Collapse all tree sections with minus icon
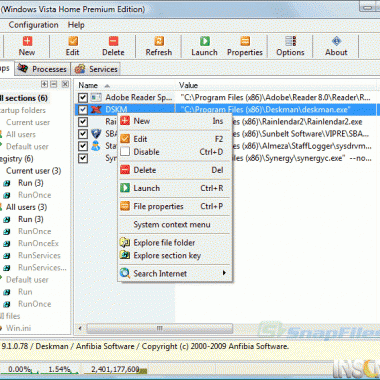380x380 pixels. point(53,84)
